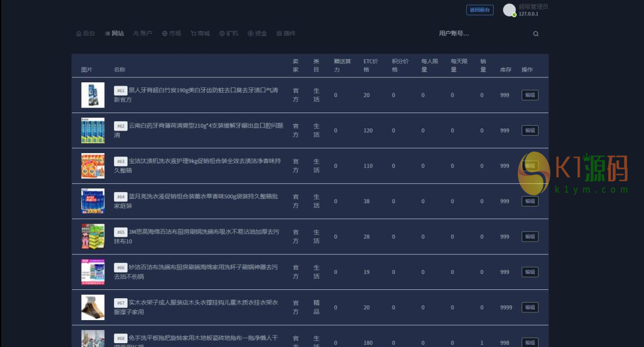Click stock value 9999 cell
Screen dimensions: 644x347
click(x=506, y=307)
